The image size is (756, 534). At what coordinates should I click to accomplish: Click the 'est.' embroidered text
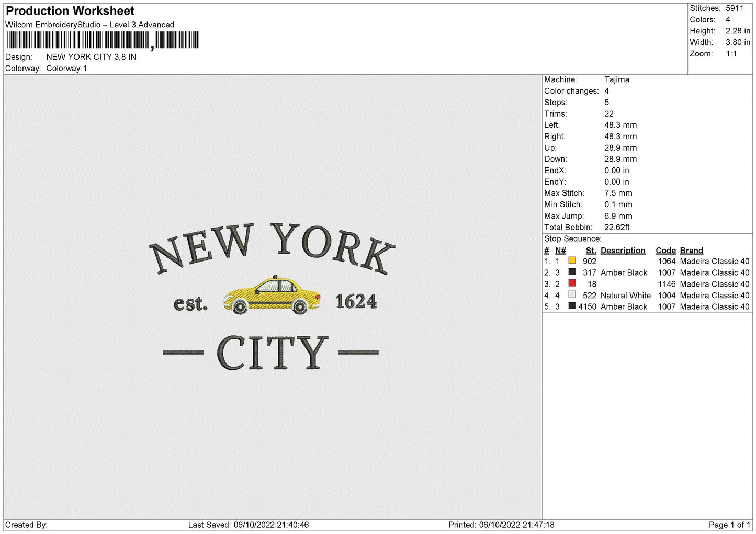(x=190, y=303)
